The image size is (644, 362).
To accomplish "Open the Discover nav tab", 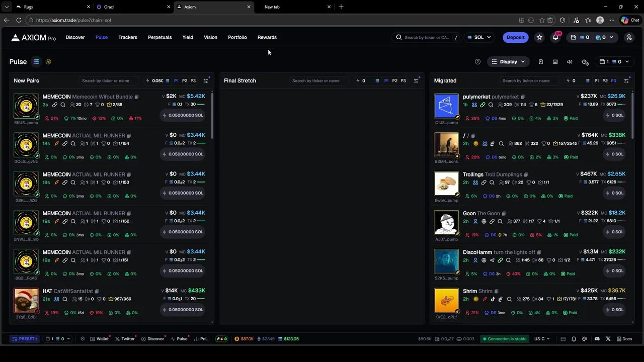I will (75, 37).
